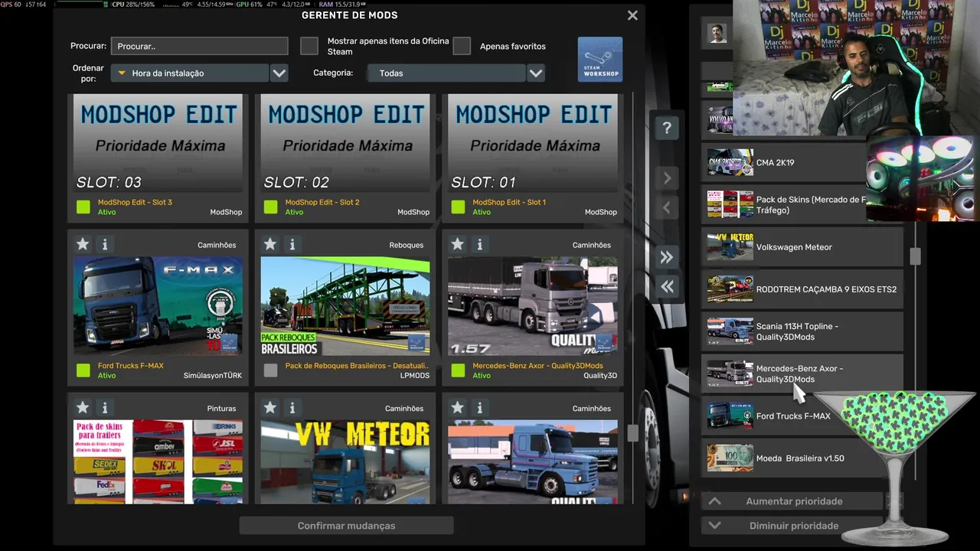The height and width of the screenshot is (551, 980).
Task: Click the VW Meteor thumbnail image
Action: point(345,461)
